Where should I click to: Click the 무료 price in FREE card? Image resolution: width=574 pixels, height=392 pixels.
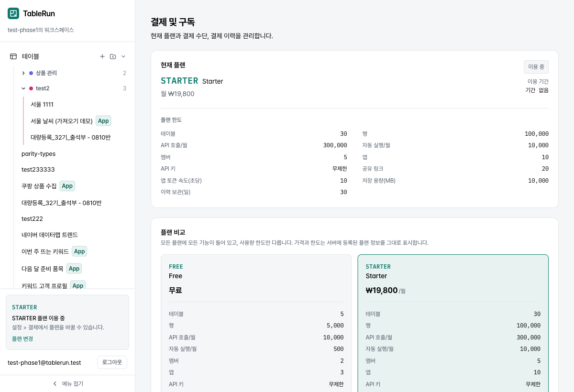click(176, 290)
